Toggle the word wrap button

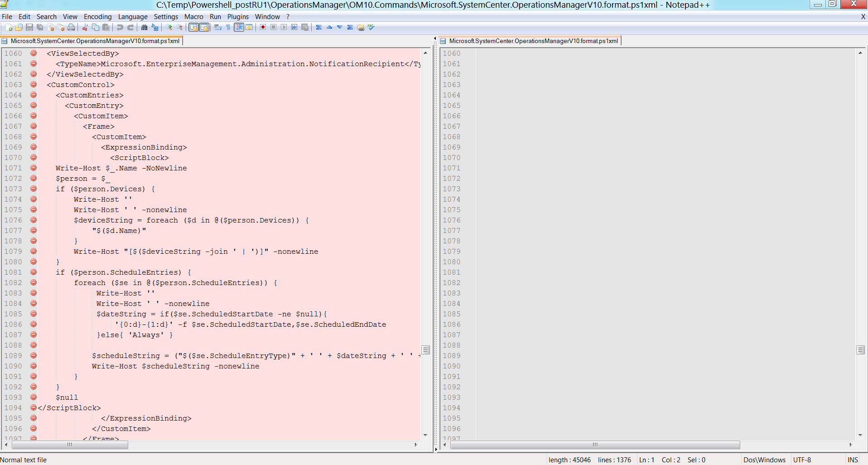click(218, 28)
